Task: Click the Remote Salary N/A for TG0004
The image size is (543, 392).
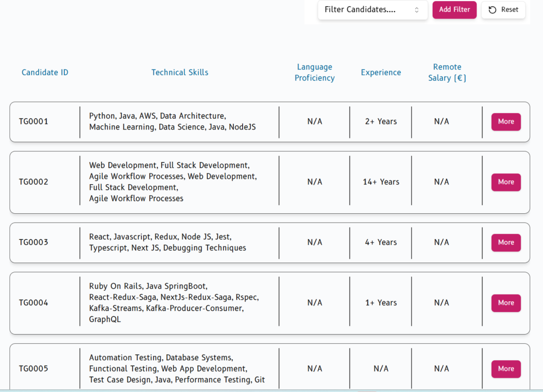Action: click(x=442, y=303)
